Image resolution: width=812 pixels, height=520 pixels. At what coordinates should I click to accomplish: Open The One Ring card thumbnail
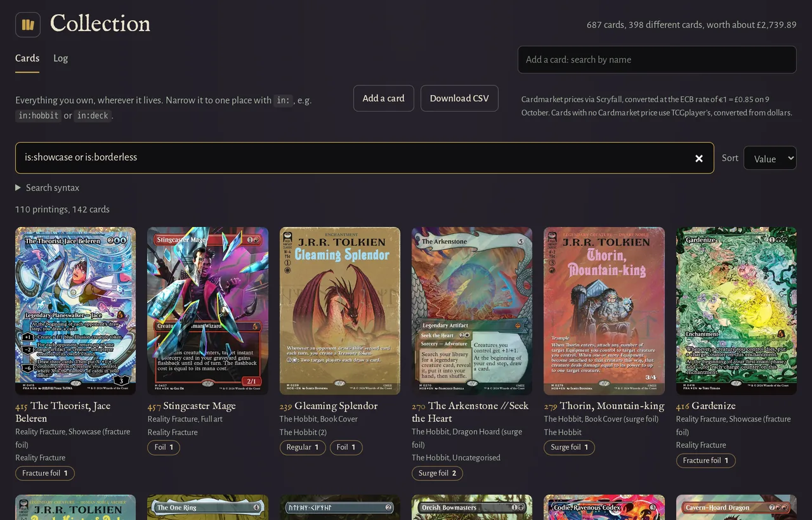(x=207, y=507)
